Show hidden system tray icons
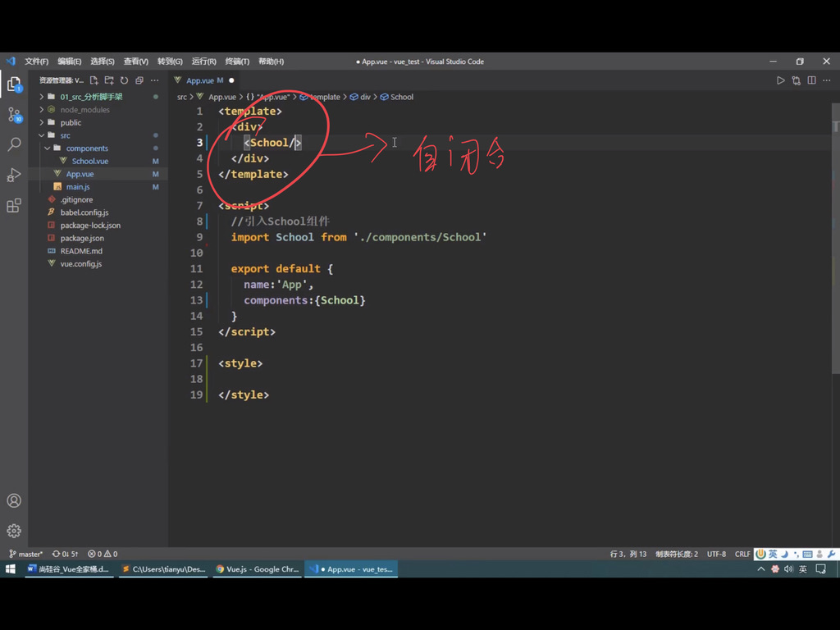 coord(760,569)
